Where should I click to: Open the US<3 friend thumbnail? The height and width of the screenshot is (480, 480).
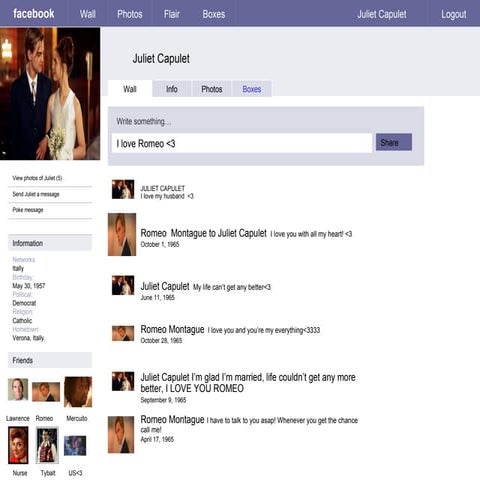[x=75, y=446]
